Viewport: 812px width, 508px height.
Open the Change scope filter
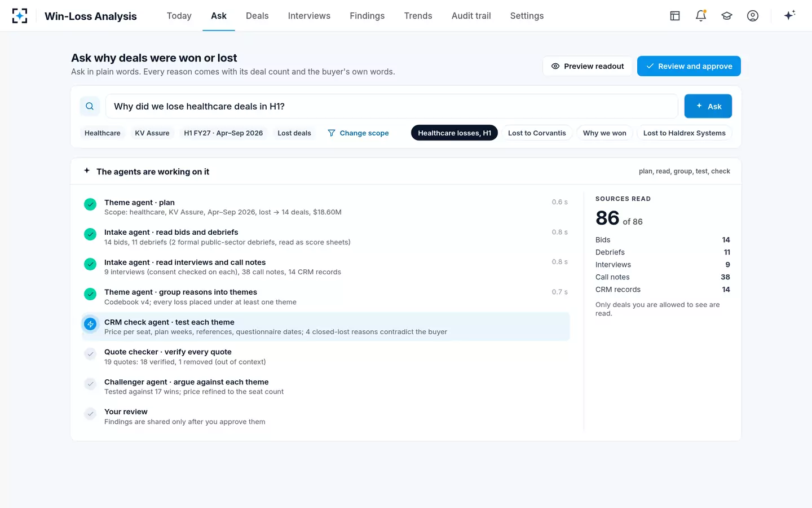tap(358, 133)
